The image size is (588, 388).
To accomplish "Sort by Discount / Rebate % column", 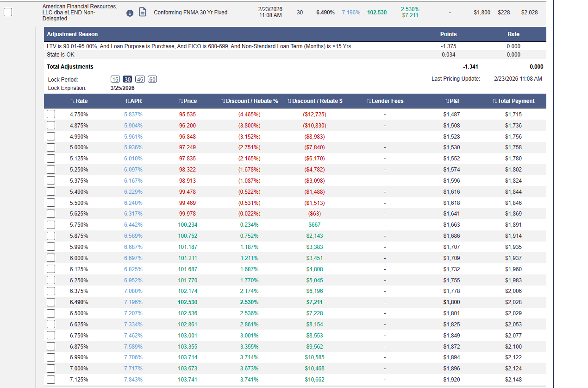I will (x=249, y=101).
